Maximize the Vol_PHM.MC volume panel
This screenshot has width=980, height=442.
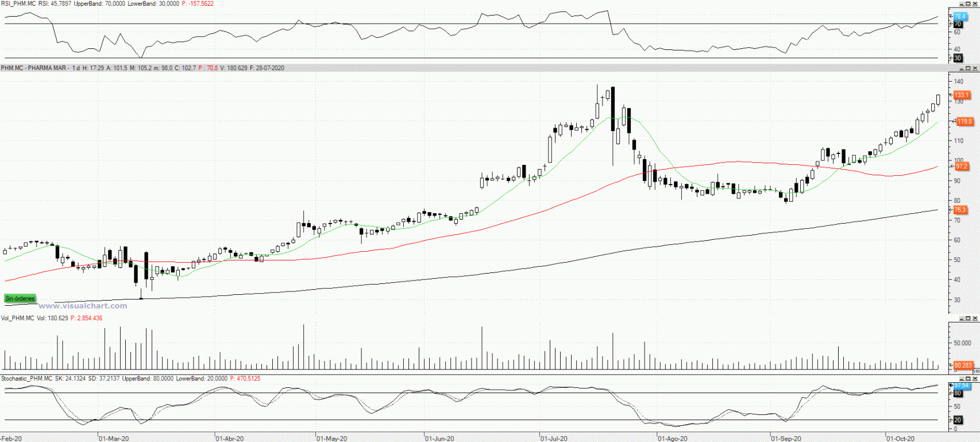pyautogui.click(x=968, y=318)
